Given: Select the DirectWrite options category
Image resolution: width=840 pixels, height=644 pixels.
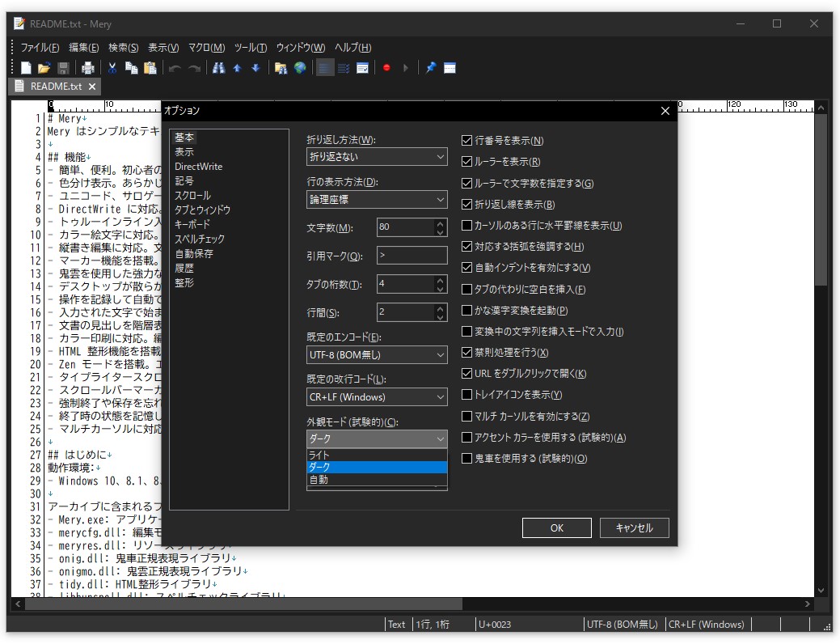Looking at the screenshot, I should pos(198,167).
